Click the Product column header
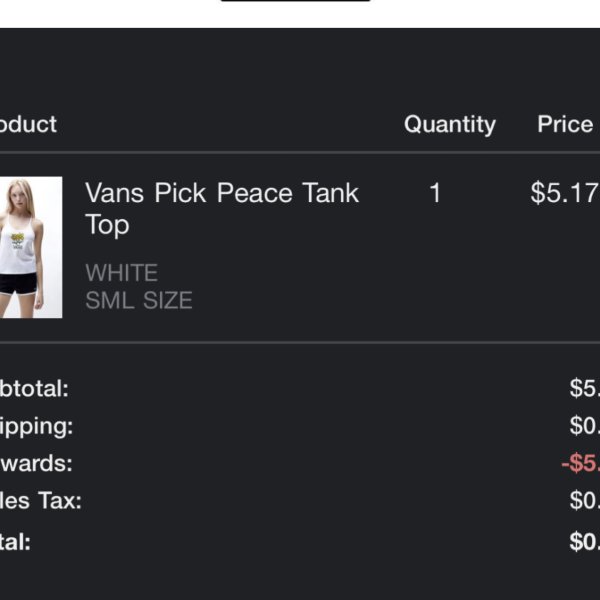This screenshot has height=600, width=600. (28, 124)
